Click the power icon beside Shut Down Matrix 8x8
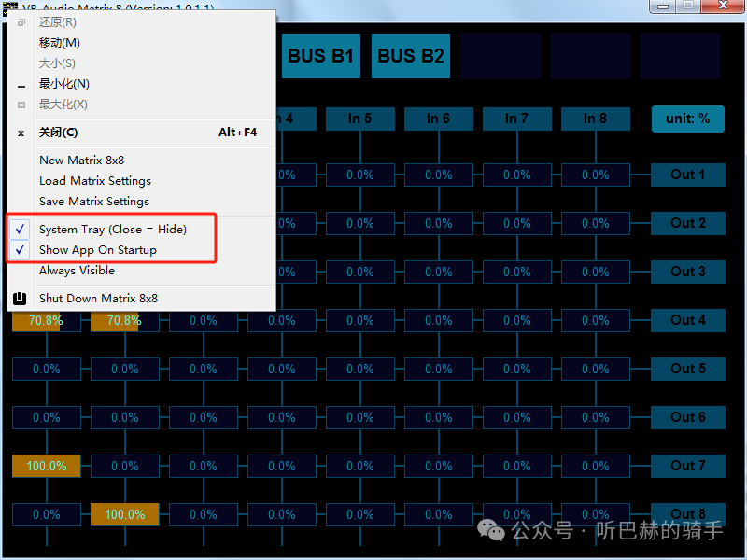The image size is (747, 560). tap(21, 299)
